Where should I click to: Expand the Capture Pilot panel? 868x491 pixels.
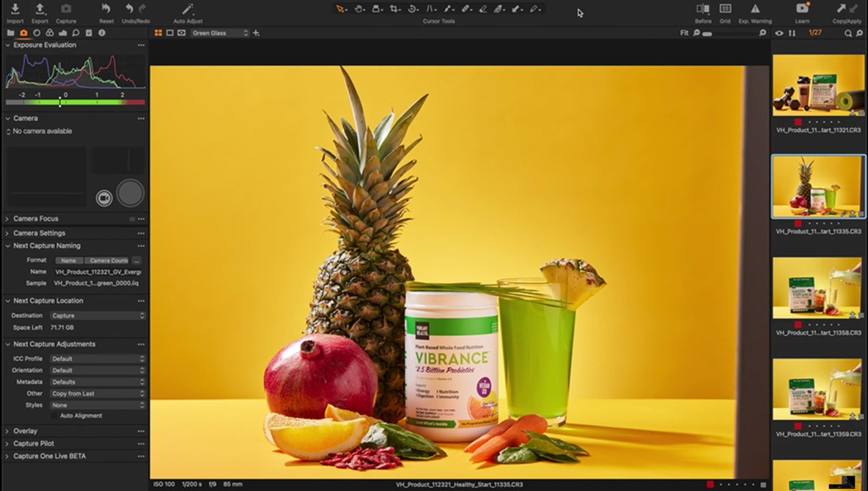coord(7,443)
